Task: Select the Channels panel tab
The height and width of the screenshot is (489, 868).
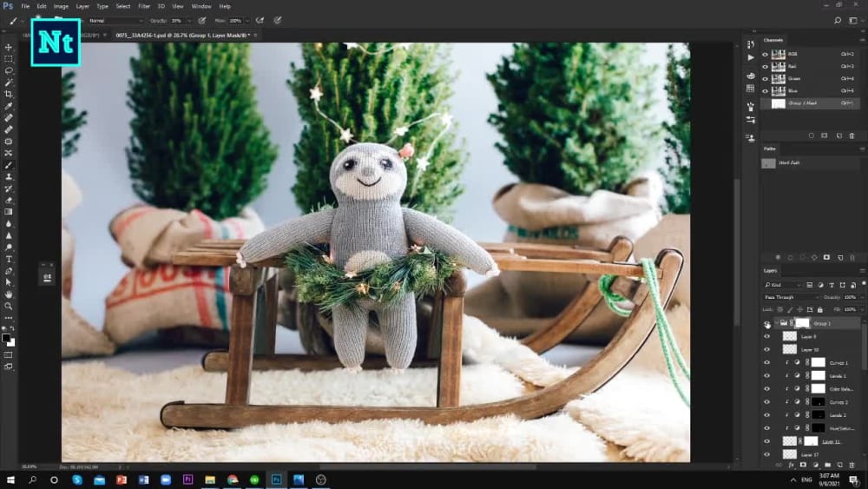Action: [x=773, y=40]
